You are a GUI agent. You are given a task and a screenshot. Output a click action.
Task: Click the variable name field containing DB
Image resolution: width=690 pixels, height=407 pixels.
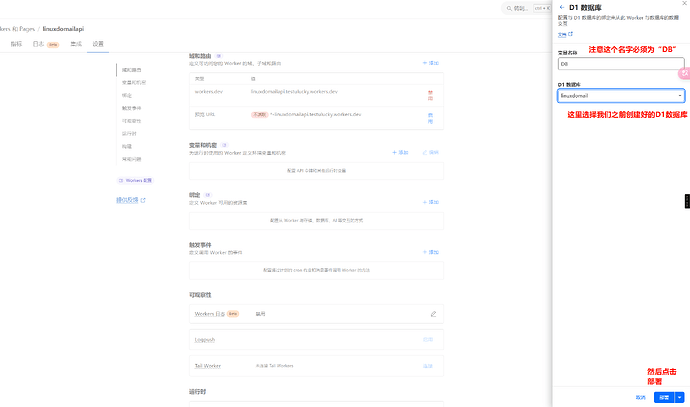coord(621,64)
